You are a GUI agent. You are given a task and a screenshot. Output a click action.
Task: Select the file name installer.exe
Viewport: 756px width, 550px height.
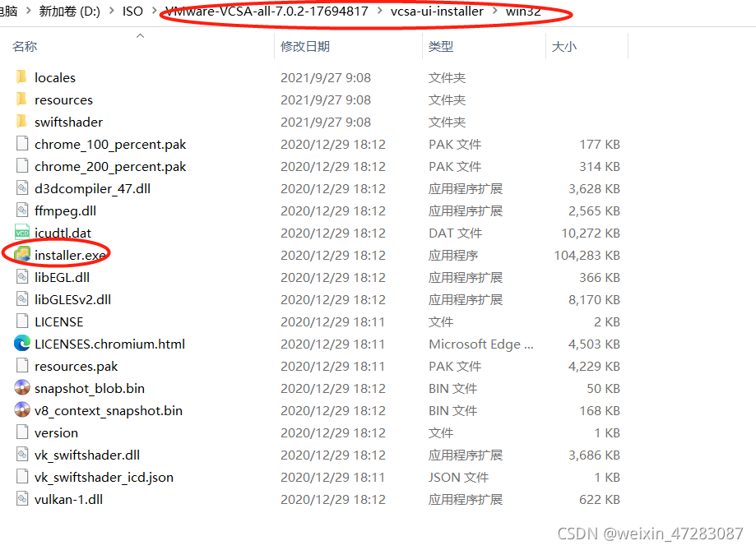[x=71, y=255]
